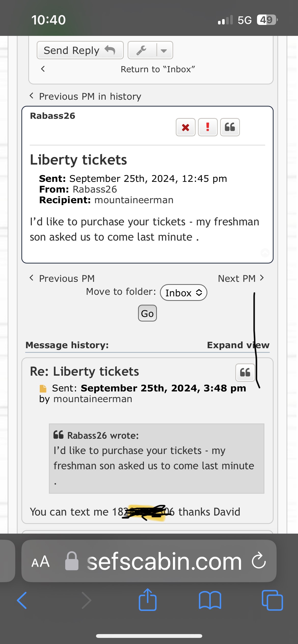Click the red X delete message icon
The height and width of the screenshot is (644, 298).
tap(185, 127)
